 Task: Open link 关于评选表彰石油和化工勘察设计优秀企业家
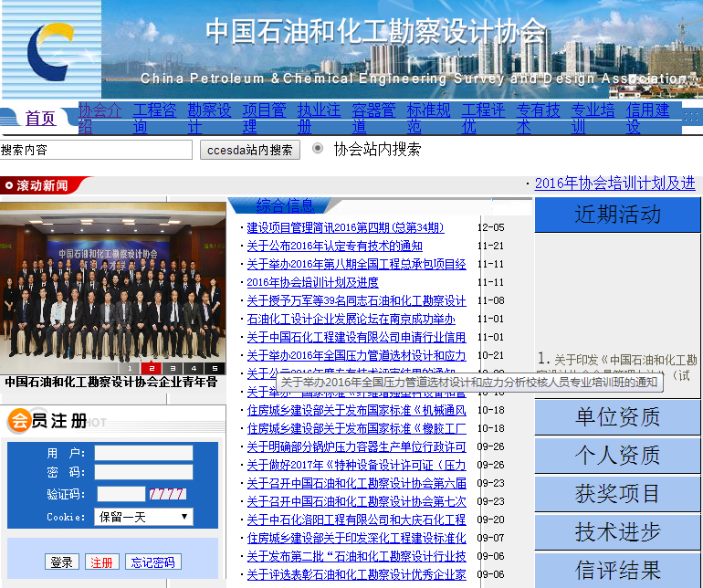tap(356, 574)
